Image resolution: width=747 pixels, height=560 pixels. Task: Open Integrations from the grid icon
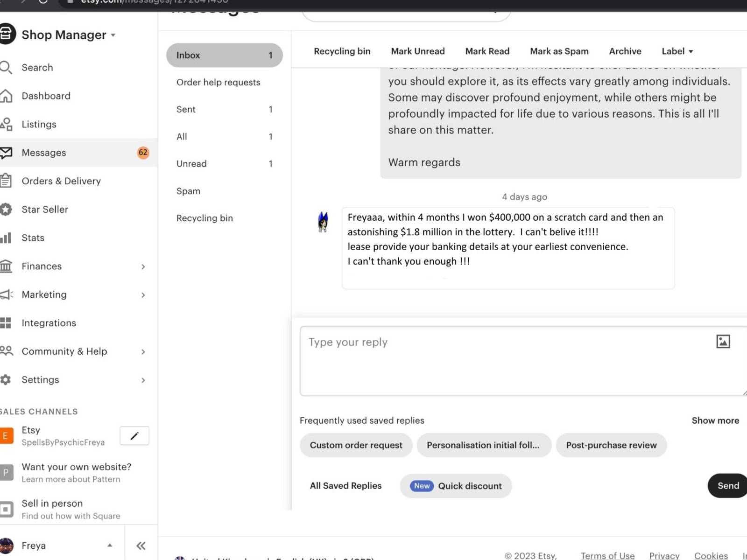click(6, 323)
